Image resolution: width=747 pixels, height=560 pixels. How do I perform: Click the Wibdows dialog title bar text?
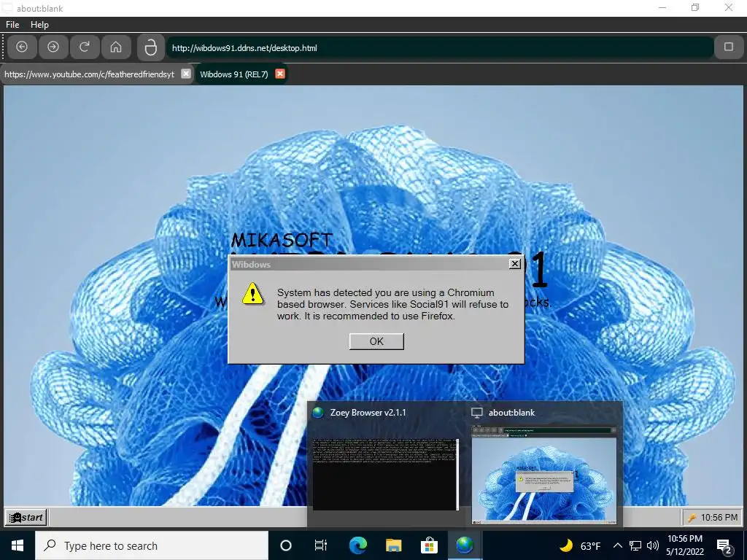coord(251,264)
